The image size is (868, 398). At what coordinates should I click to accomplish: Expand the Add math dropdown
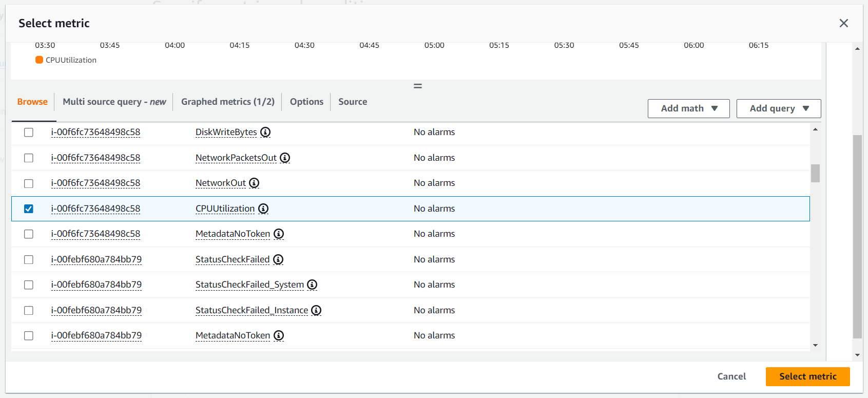(x=688, y=108)
